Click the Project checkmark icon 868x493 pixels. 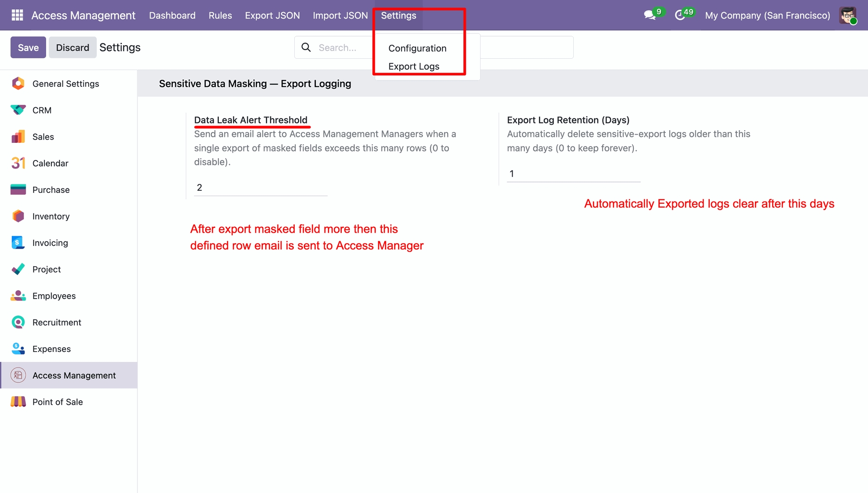pos(18,269)
